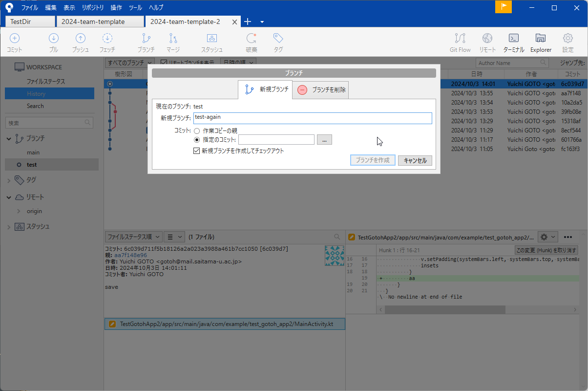Click the キャンセル button
The image size is (588, 391).
pyautogui.click(x=415, y=160)
